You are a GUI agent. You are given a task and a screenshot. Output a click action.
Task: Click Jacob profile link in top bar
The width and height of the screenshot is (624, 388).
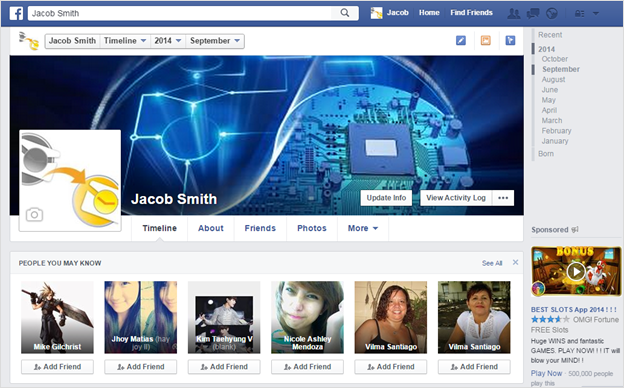click(x=398, y=13)
